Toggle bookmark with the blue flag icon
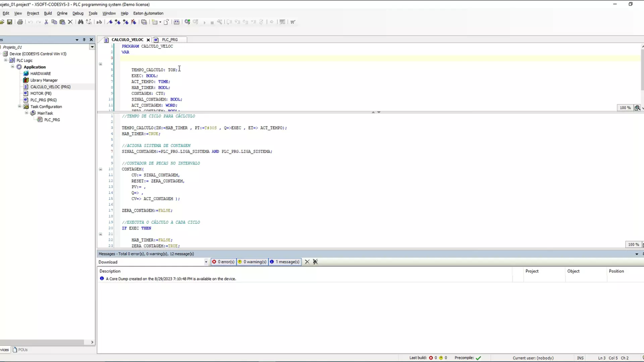The image size is (644, 362). click(x=110, y=22)
